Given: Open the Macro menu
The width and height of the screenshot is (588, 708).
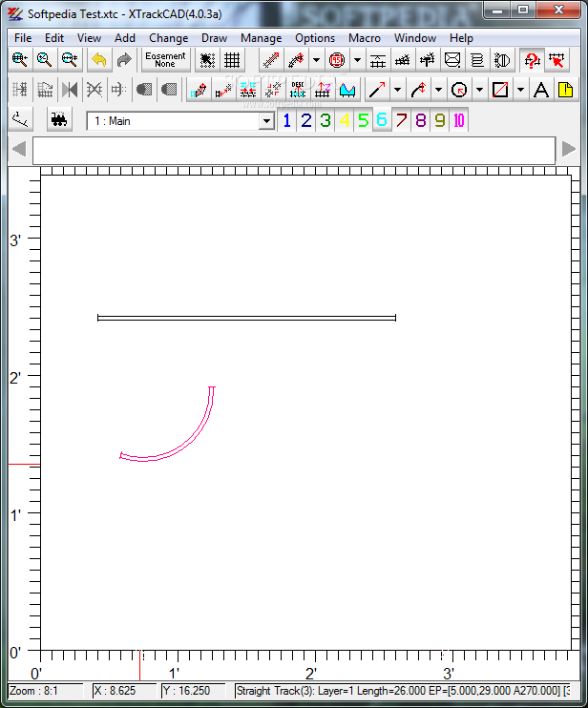Looking at the screenshot, I should 365,38.
